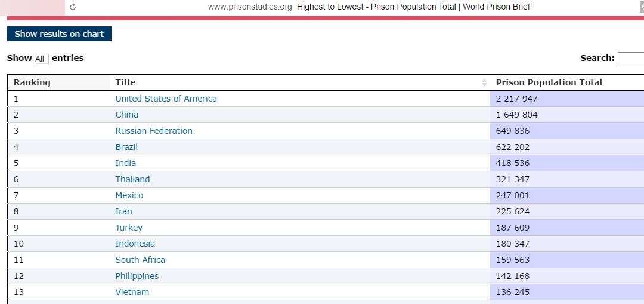The width and height of the screenshot is (644, 304).
Task: Click the Show results on chart button
Action: 59,34
